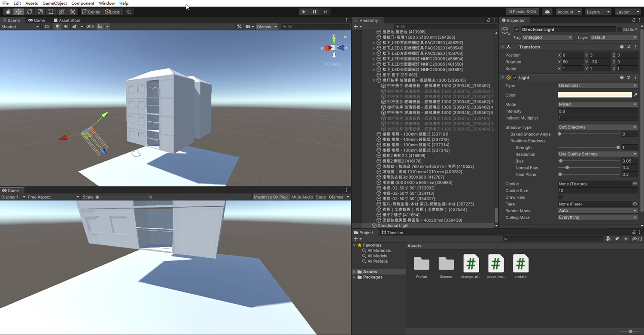Collapse the Transform component foldout
The image size is (644, 335).
point(503,47)
